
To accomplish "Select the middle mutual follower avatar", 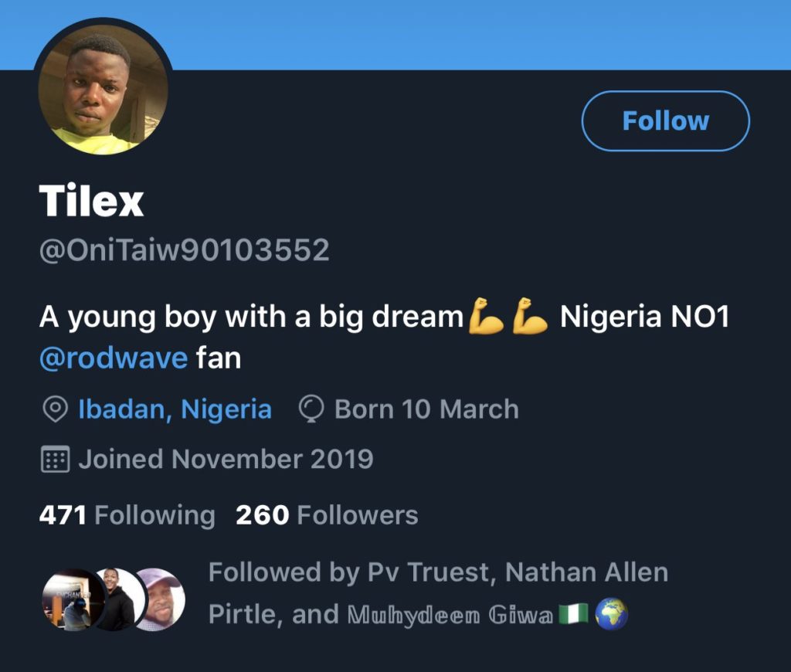I will coord(116,600).
